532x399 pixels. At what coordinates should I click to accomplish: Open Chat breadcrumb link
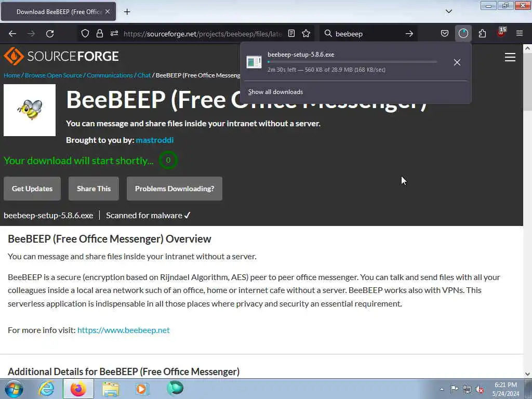coord(144,75)
